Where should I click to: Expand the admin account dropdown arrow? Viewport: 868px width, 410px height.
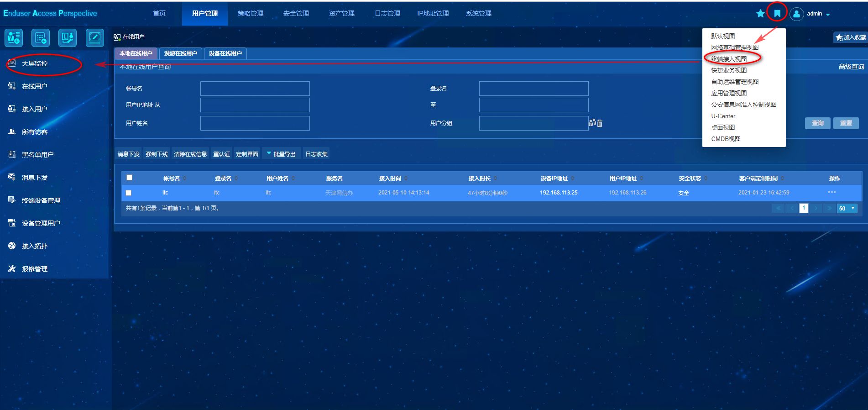[828, 15]
